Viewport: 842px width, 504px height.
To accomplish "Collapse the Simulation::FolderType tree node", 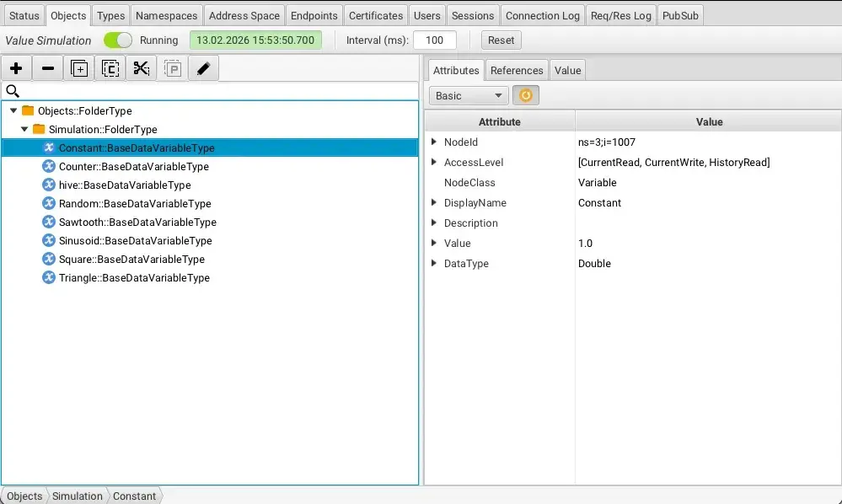I will click(x=24, y=129).
